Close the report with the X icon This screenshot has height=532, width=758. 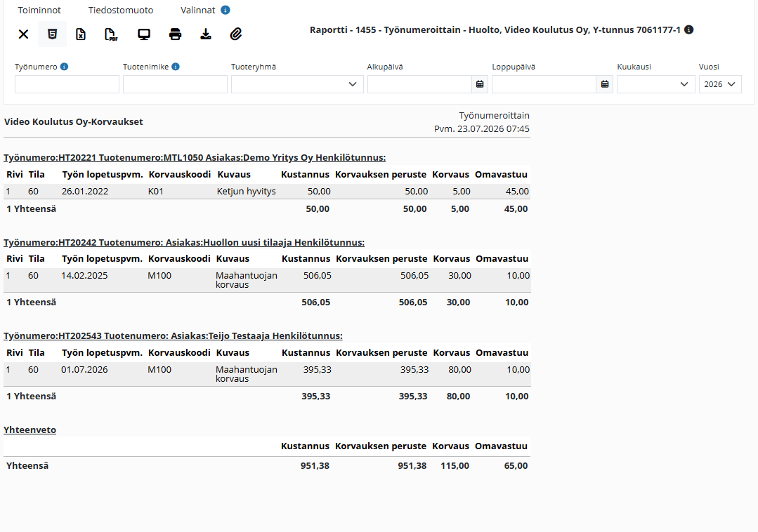pyautogui.click(x=23, y=34)
